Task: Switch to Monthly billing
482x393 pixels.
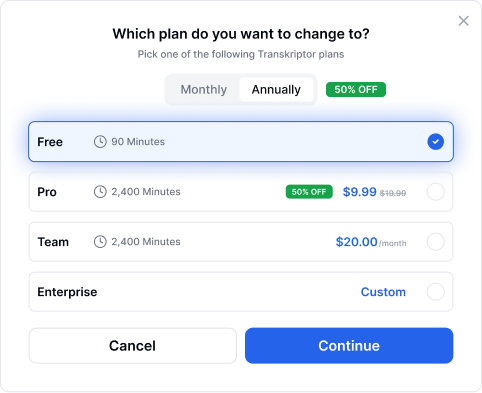Action: 204,90
